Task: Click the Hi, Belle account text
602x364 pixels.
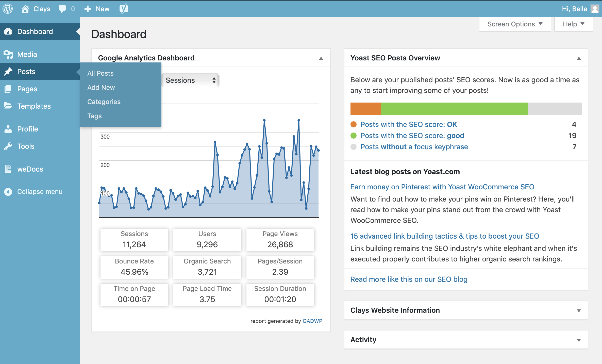Action: (574, 9)
